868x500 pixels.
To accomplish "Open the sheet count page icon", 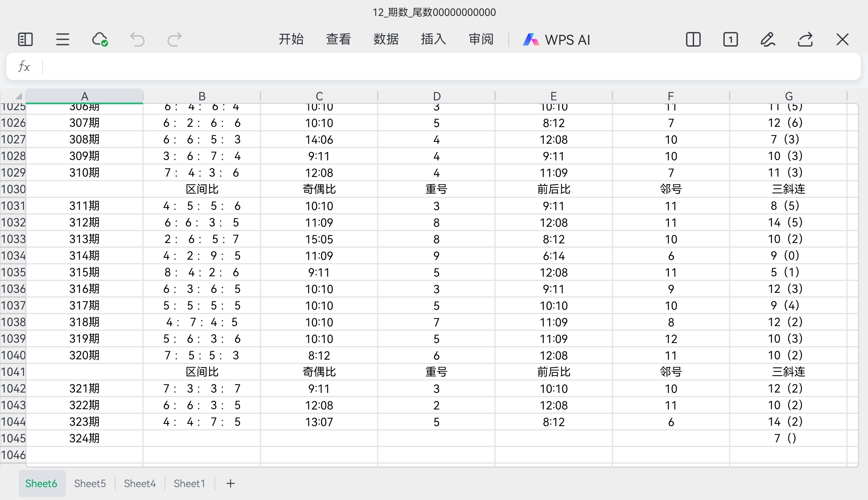I will [730, 40].
